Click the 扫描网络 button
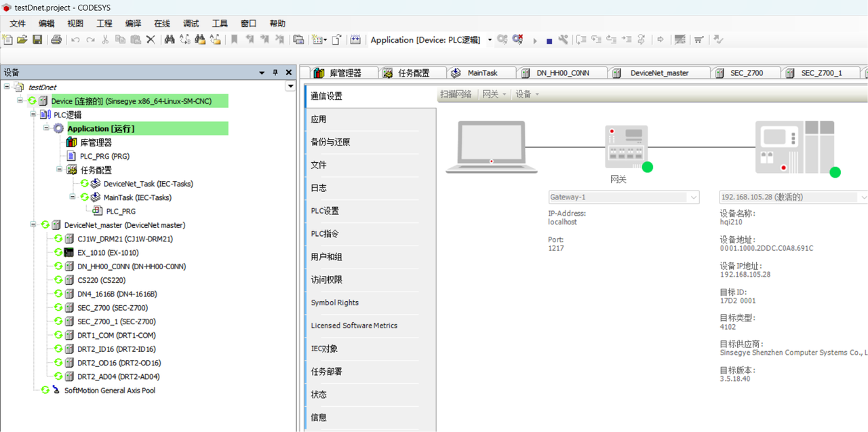The height and width of the screenshot is (432, 868). coord(456,94)
